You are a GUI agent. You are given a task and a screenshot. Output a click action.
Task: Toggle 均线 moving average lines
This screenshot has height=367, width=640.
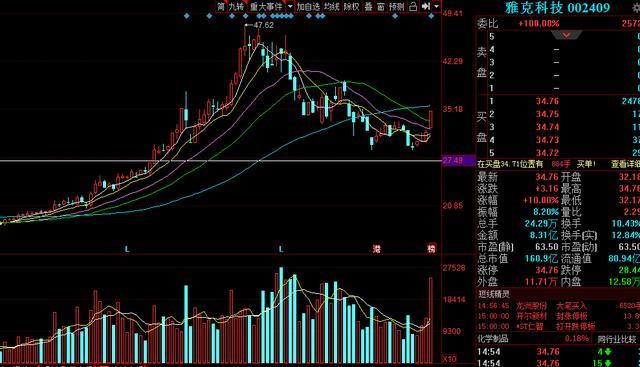331,7
